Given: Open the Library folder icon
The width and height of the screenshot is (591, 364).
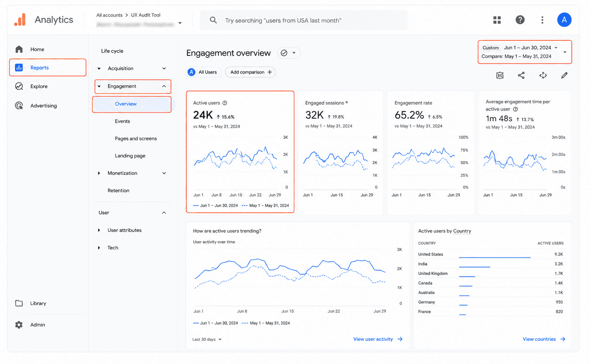Looking at the screenshot, I should tap(19, 303).
